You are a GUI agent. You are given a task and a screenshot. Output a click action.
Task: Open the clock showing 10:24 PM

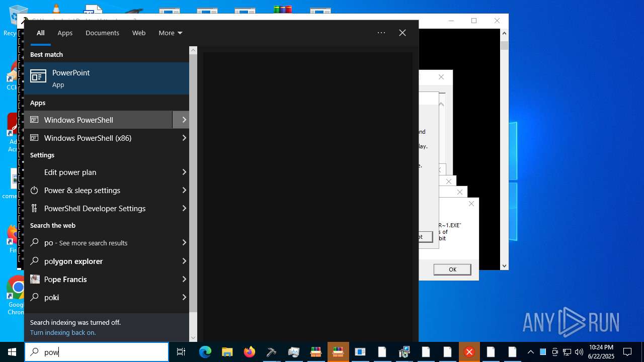pyautogui.click(x=601, y=352)
